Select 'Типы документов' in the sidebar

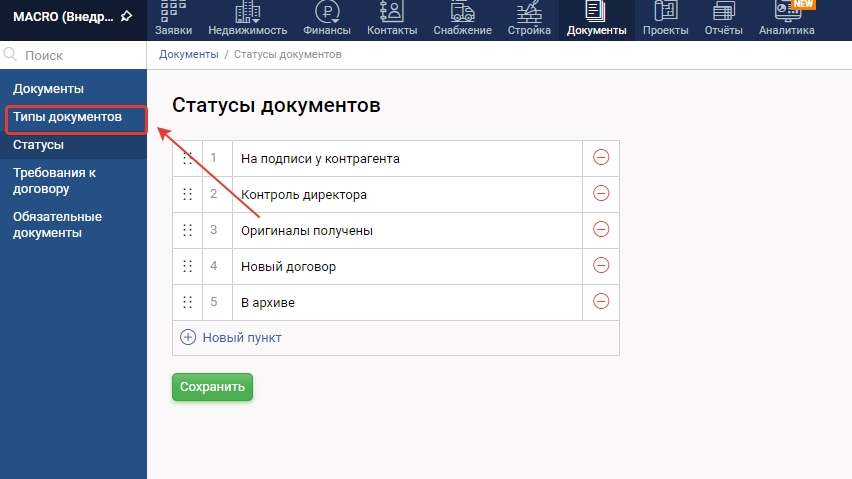(67, 117)
